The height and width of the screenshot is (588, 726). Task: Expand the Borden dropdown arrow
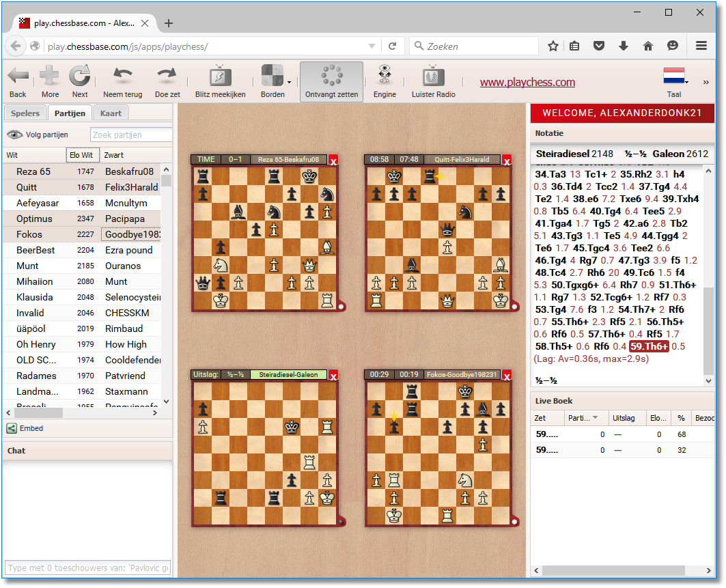click(290, 81)
